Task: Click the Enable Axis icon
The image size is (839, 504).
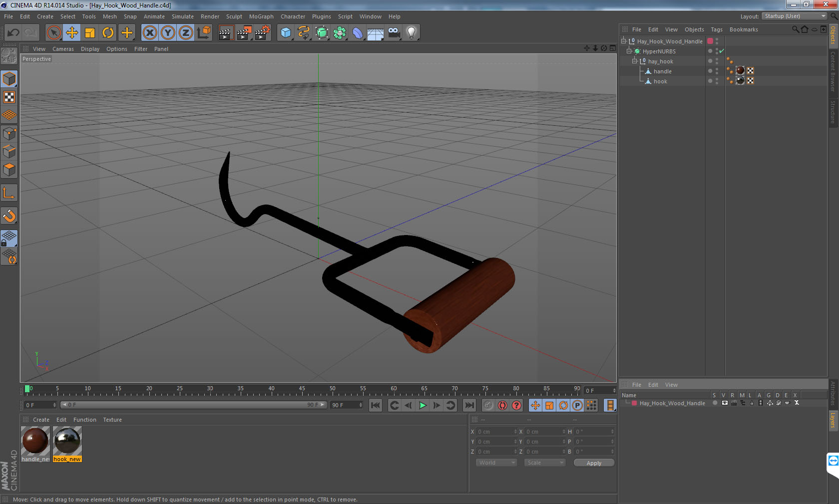Action: coord(9,193)
